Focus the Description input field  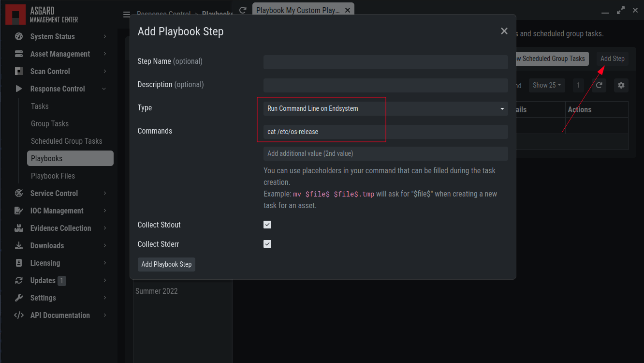[386, 85]
